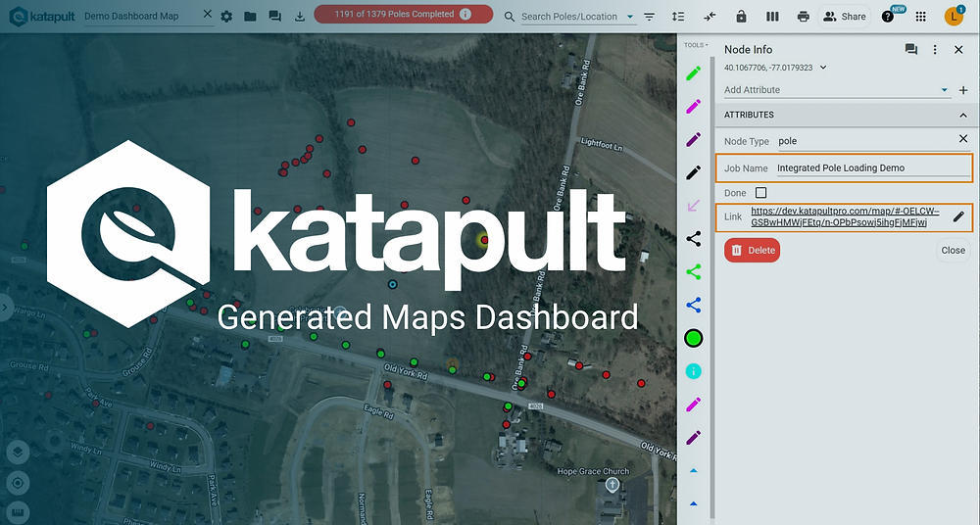Select the green connected-nodes tool
Viewport: 980px width, 525px height.
[694, 272]
